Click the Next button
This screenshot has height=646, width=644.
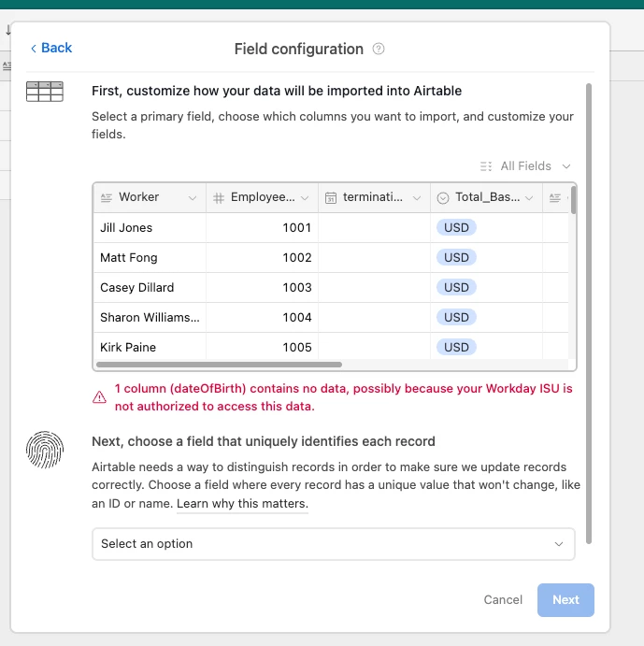pos(565,600)
